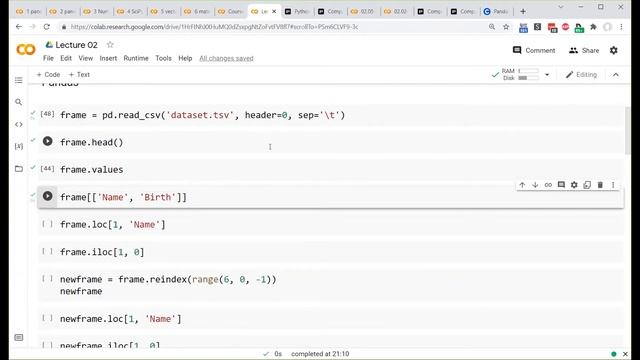The image size is (640, 360).
Task: Switch to the Pandas browser tab
Action: tap(497, 11)
